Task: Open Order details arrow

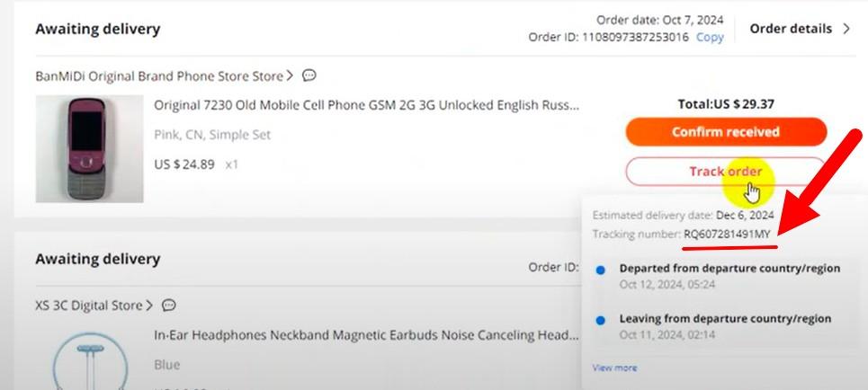Action: pos(846,29)
